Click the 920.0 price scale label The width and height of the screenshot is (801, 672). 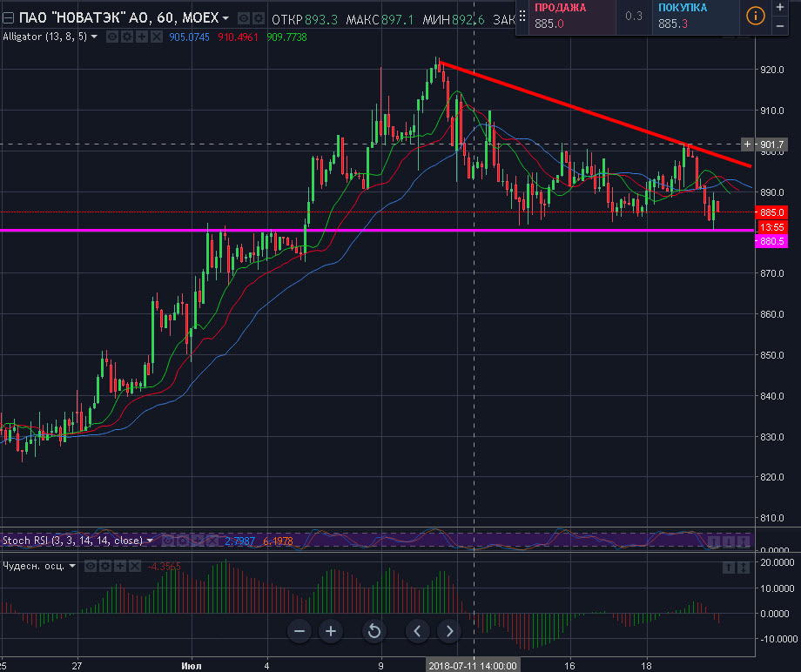(772, 70)
